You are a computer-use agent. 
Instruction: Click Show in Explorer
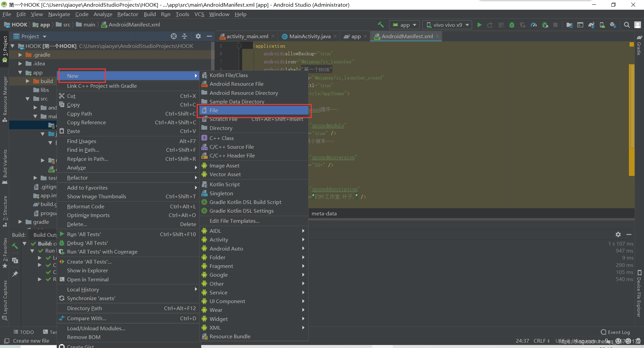point(128,270)
